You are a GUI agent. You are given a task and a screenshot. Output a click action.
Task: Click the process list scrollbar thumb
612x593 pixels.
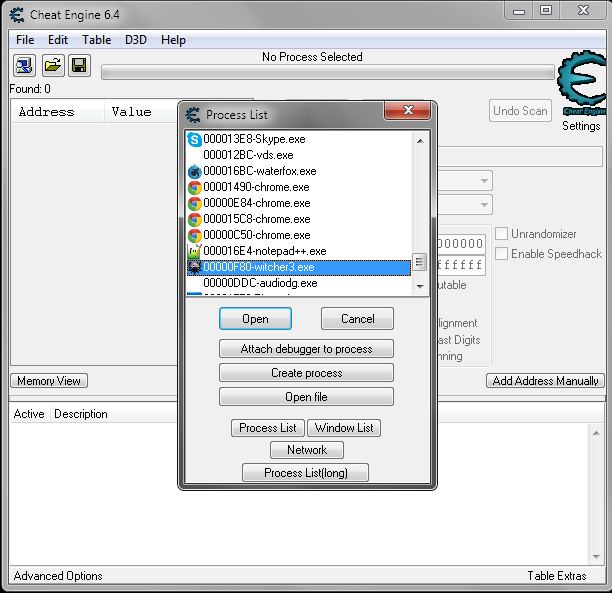point(420,262)
